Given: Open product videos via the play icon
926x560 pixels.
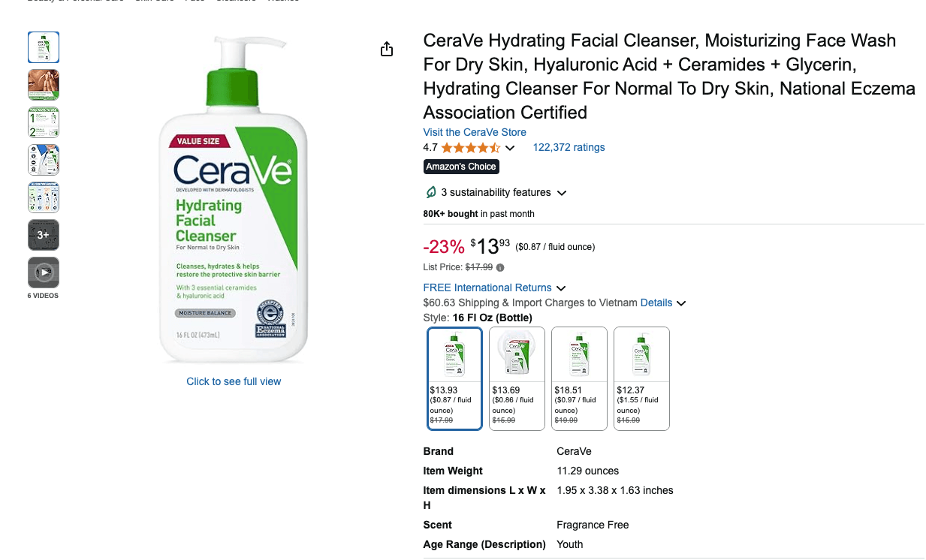Looking at the screenshot, I should pyautogui.click(x=43, y=272).
